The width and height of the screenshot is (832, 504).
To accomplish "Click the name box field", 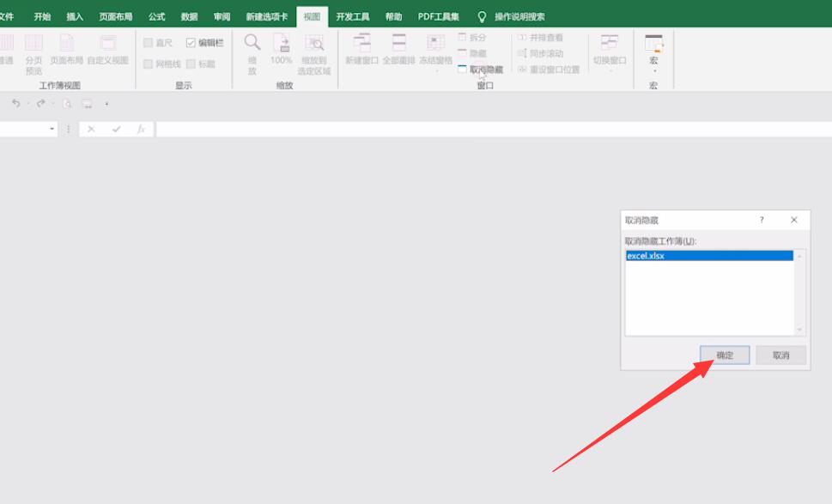I will (x=23, y=129).
